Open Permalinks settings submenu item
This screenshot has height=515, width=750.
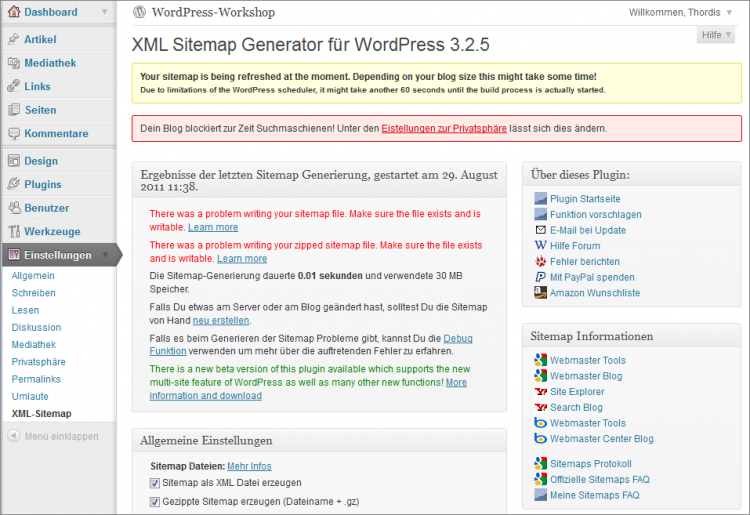tap(35, 379)
